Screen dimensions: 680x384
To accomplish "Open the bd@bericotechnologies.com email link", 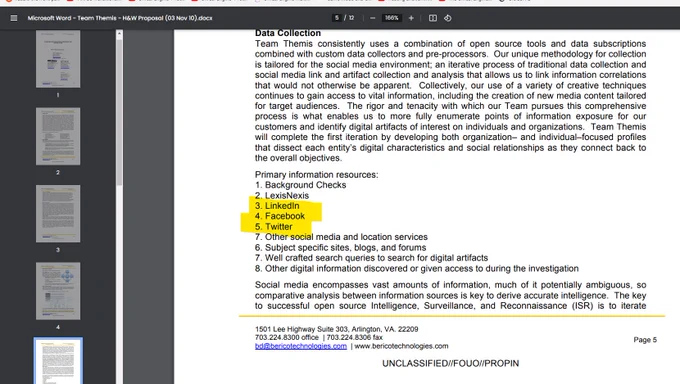I will pos(301,346).
